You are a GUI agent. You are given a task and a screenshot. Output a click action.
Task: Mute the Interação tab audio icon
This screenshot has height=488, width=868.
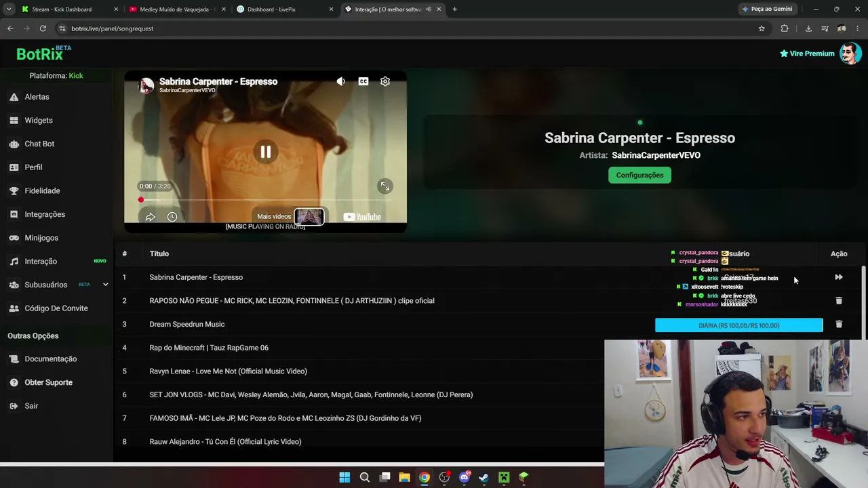coord(429,9)
